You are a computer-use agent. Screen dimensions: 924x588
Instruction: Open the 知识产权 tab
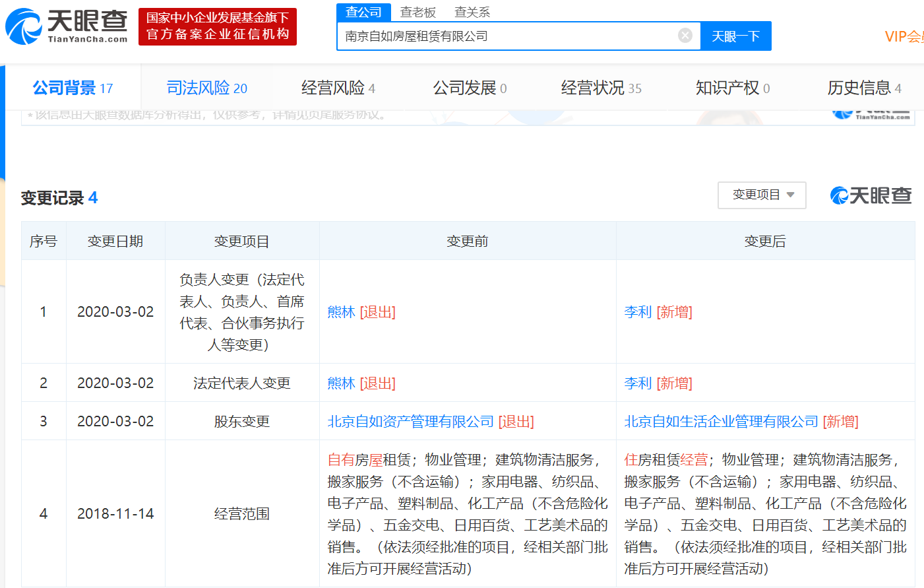coord(732,88)
